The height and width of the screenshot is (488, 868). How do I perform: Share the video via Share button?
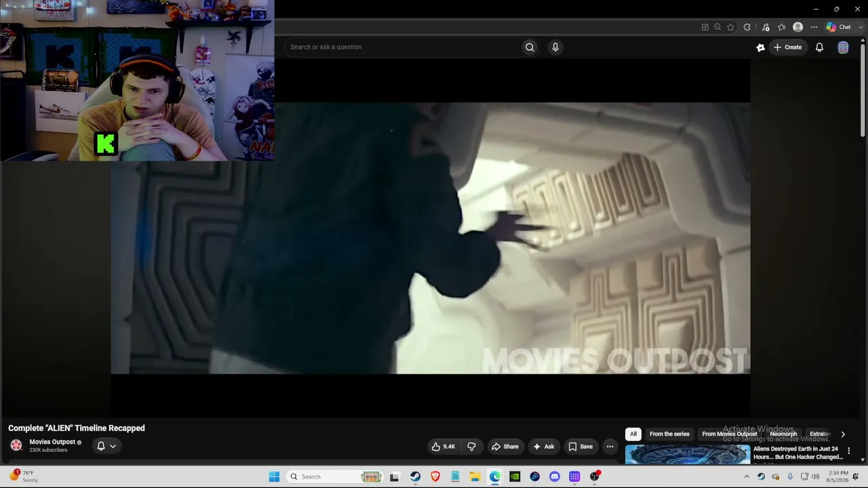(505, 447)
